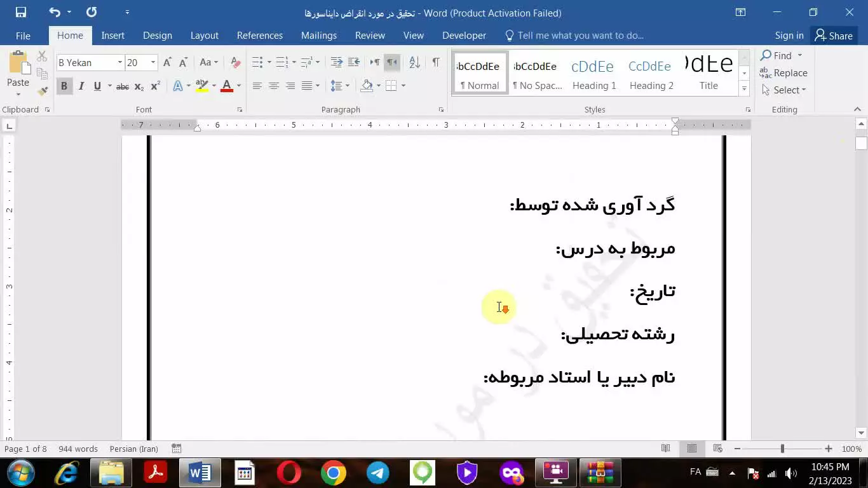Screen dimensions: 868x488
Task: Justify the paragraph text
Action: [307, 86]
